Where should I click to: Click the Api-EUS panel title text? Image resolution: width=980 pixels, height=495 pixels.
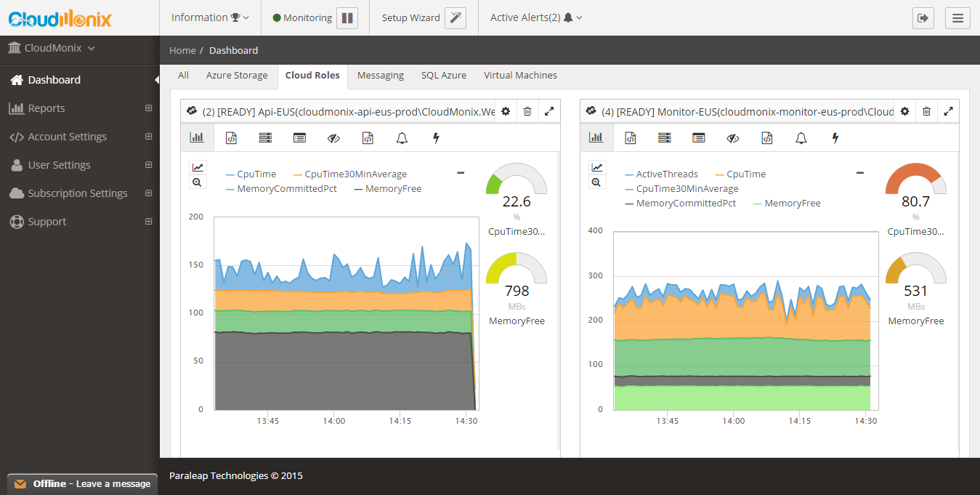(x=348, y=112)
